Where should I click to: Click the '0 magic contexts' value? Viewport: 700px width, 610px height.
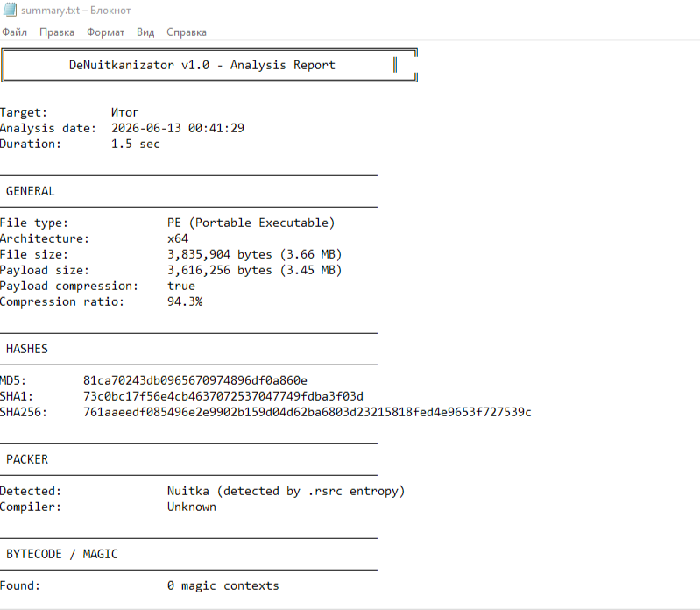(x=223, y=585)
